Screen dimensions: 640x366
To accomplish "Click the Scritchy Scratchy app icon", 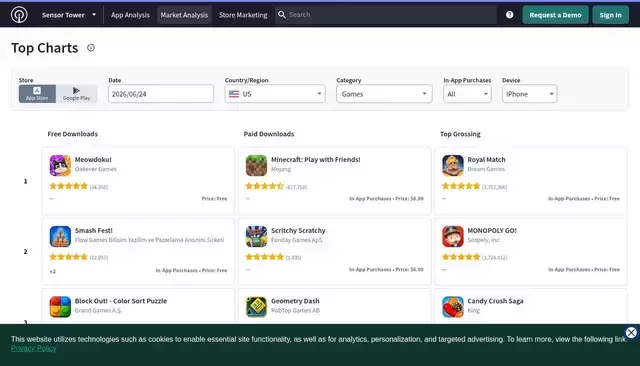I will [256, 236].
